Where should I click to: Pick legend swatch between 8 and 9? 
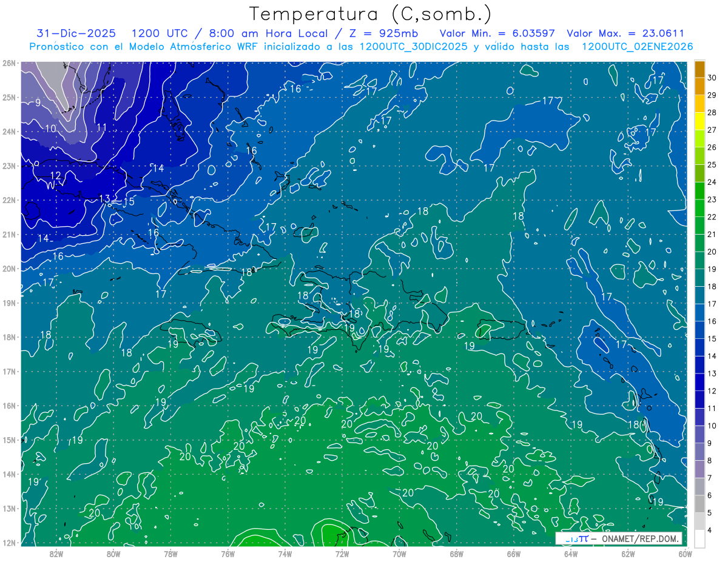click(x=699, y=452)
